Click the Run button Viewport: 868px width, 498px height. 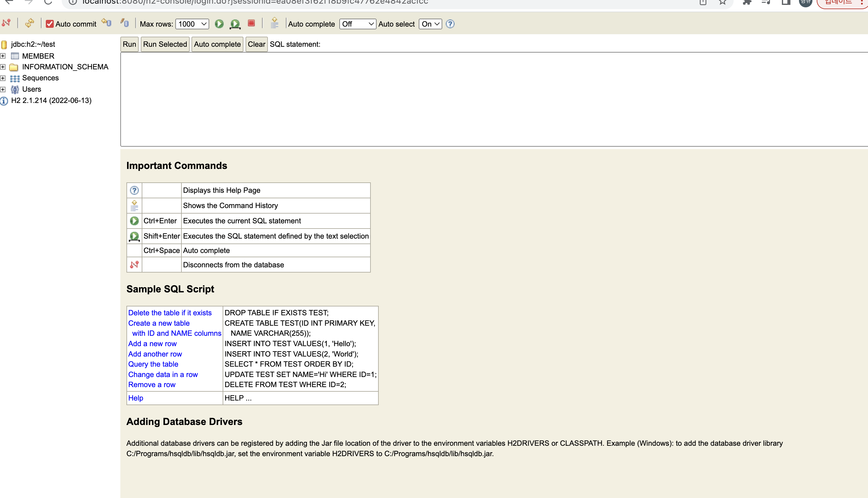[x=129, y=44]
